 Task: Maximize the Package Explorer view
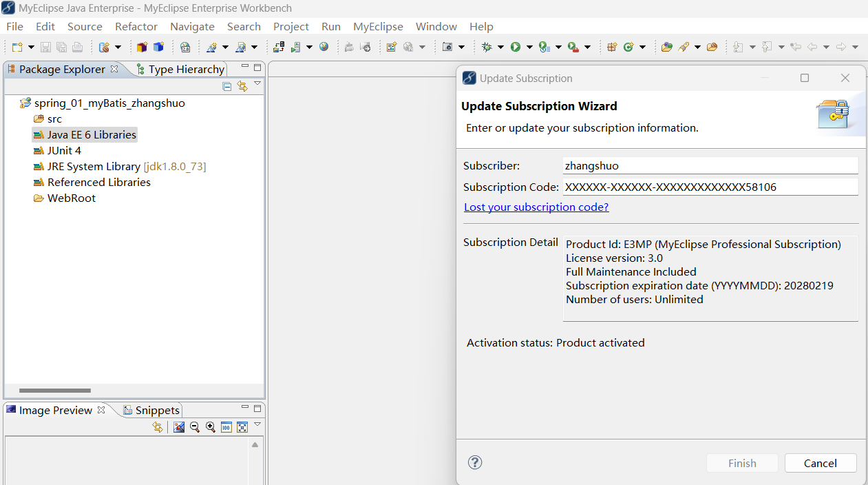(257, 68)
